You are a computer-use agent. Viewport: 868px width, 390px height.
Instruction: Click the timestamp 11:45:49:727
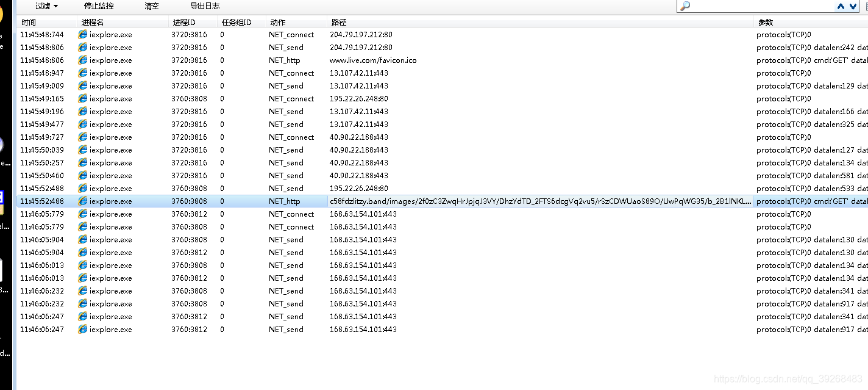click(41, 137)
